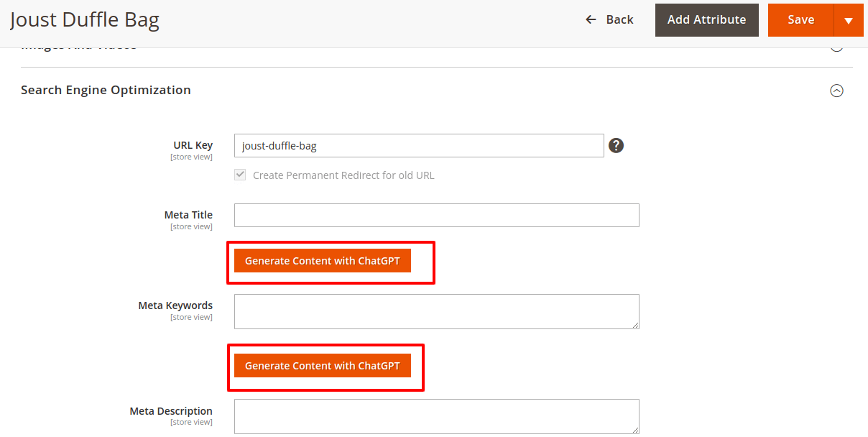This screenshot has height=437, width=868.
Task: Click Meta Description textarea resize handle
Action: [x=635, y=430]
